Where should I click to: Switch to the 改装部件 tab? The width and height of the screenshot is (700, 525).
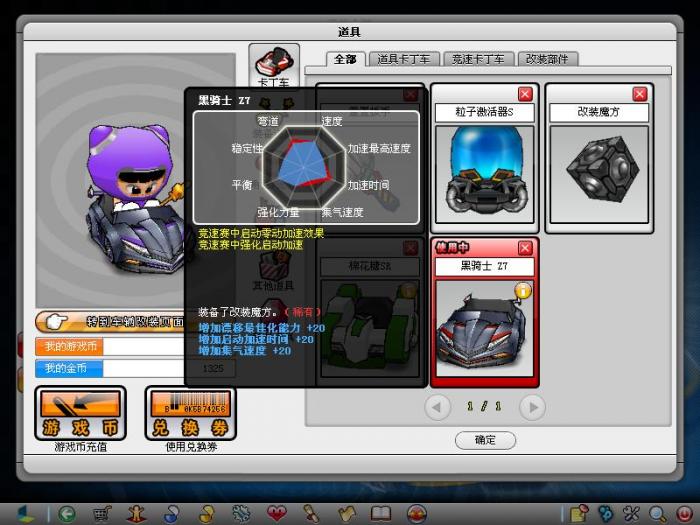(548, 59)
